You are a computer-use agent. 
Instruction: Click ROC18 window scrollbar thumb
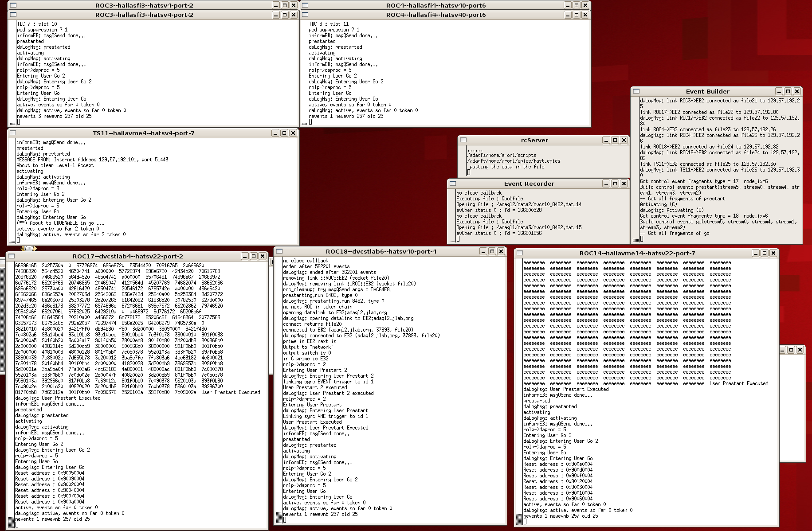[279, 517]
